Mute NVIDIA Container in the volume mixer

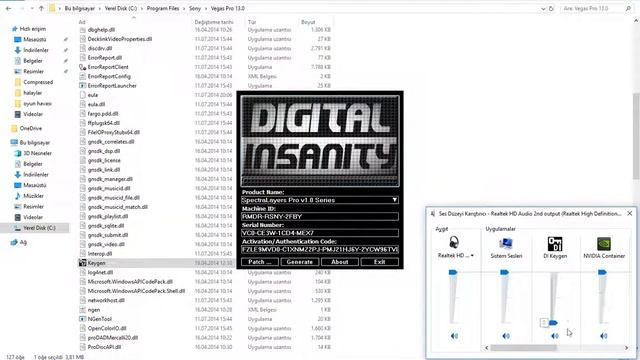click(603, 336)
